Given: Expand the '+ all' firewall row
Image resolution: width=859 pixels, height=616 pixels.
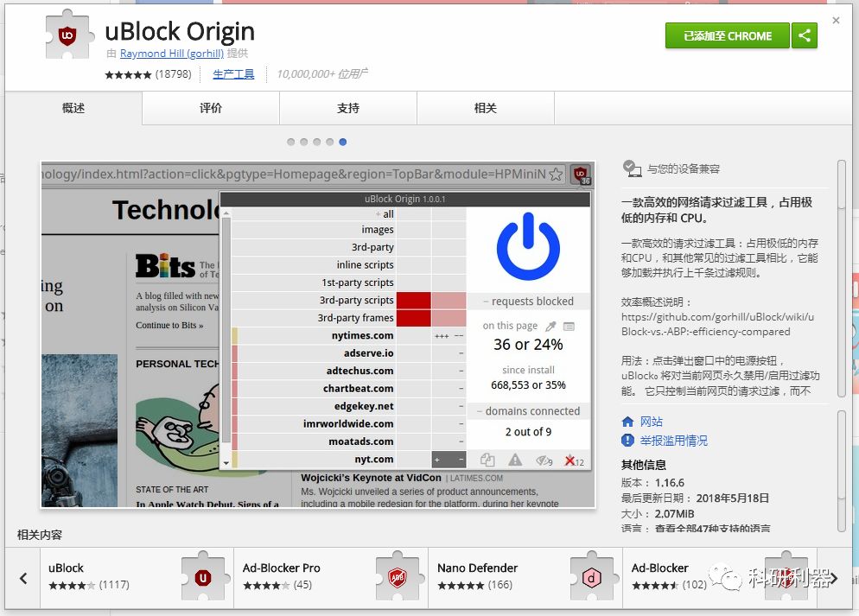Looking at the screenshot, I should click(349, 214).
